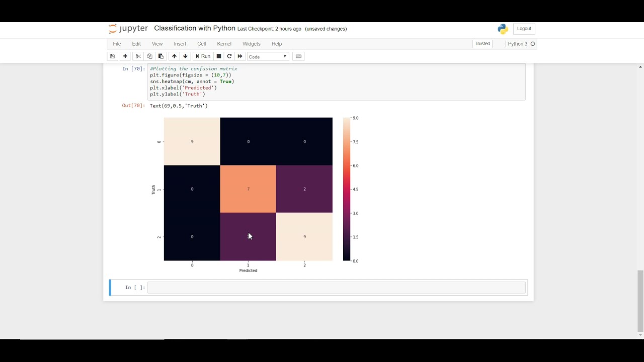The width and height of the screenshot is (644, 362).
Task: Click the scrollbar down arrow
Action: (x=640, y=335)
